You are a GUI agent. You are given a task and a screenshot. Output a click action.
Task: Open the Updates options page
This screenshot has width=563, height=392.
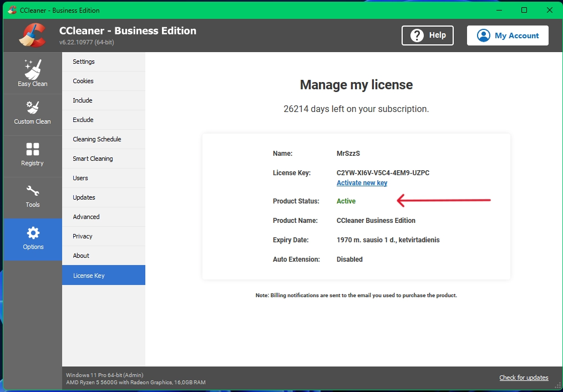[104, 197]
